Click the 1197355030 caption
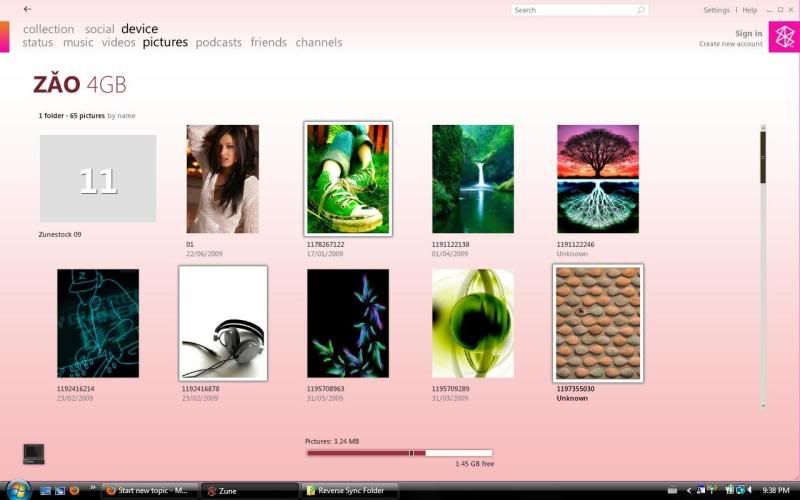Viewport: 800px width, 500px height. (x=576, y=389)
